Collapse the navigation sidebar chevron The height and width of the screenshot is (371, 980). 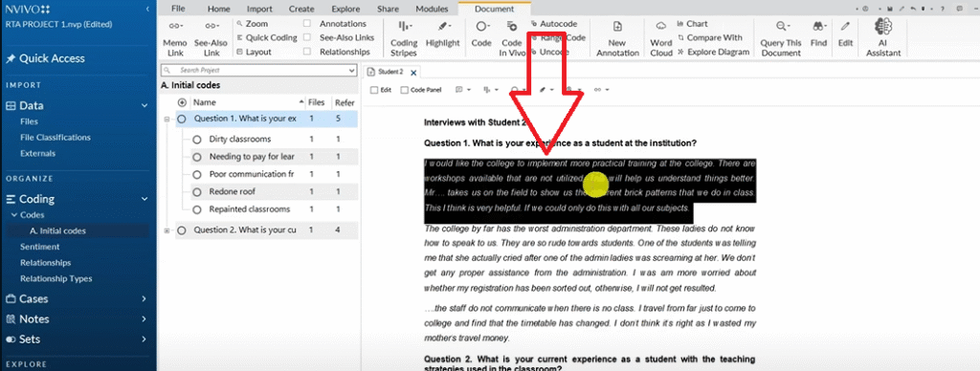coord(146,10)
